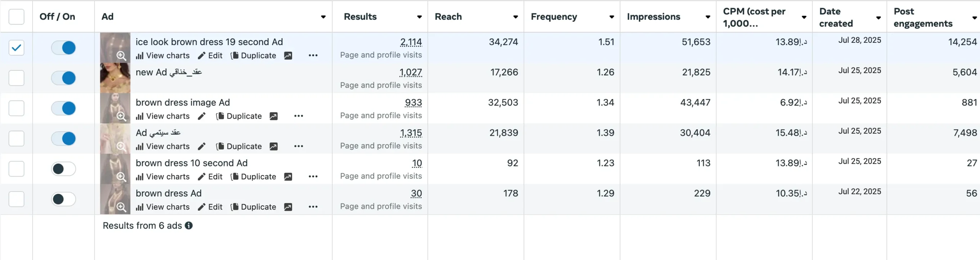This screenshot has width=980, height=260.
Task: Open three-dots menu for ice look brown dress ad
Action: [x=313, y=55]
